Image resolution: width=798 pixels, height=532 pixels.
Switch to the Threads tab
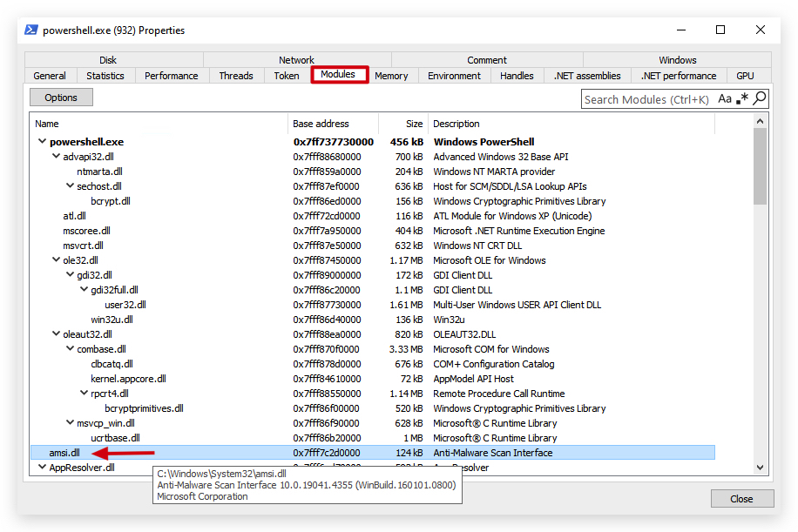[x=235, y=76]
